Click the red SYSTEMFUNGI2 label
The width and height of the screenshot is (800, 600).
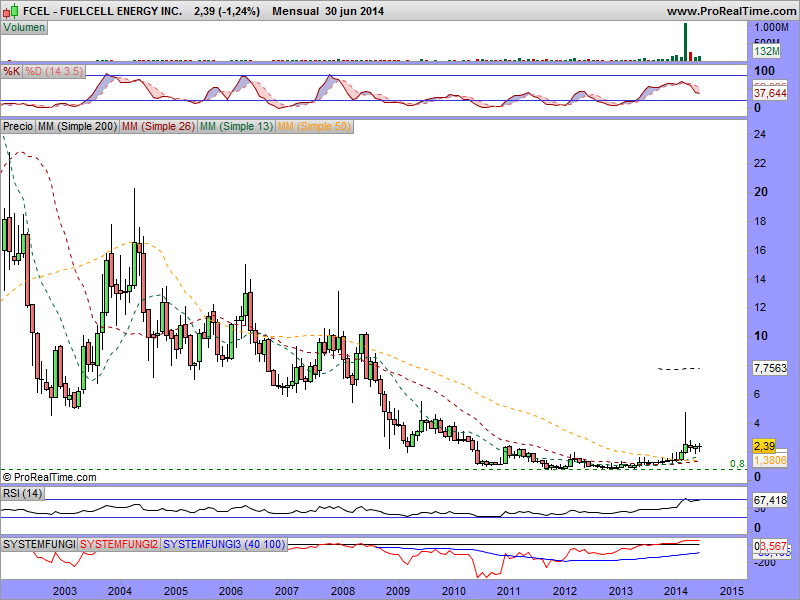click(119, 544)
